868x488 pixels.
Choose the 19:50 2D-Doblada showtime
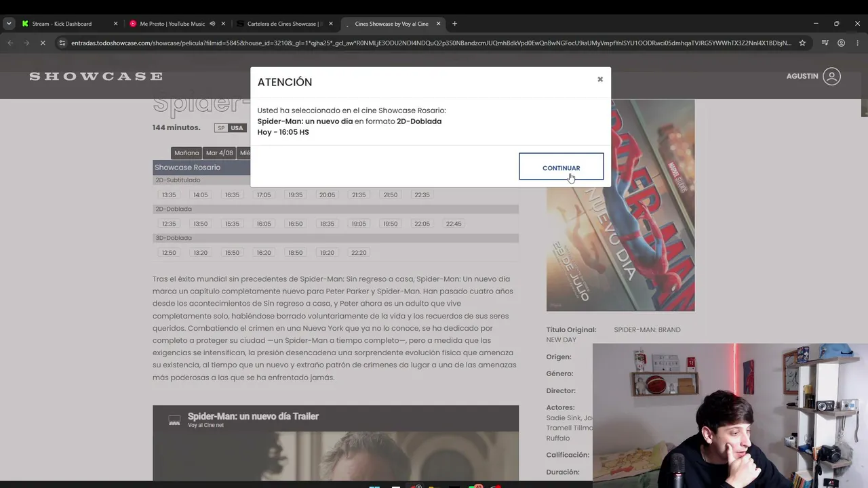(391, 224)
